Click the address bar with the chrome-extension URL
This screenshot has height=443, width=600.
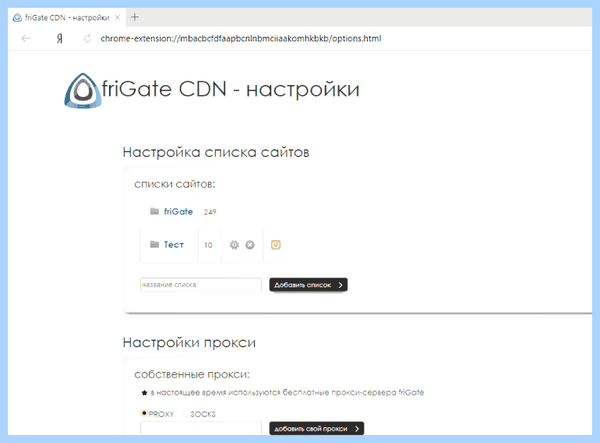(241, 38)
